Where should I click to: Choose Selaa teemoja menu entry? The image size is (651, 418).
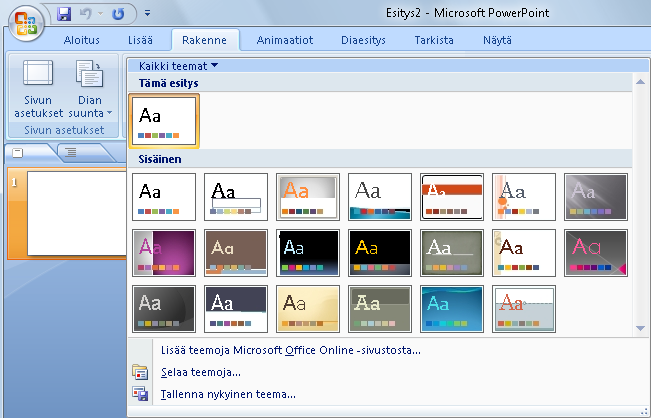click(201, 372)
